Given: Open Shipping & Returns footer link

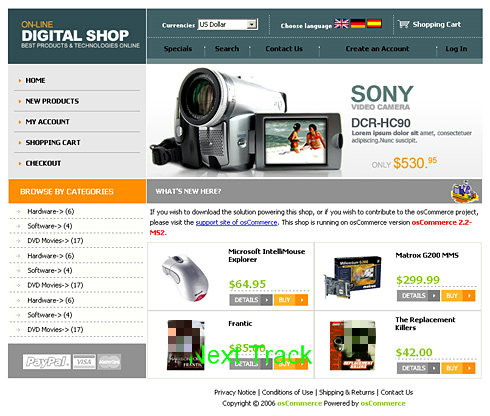Looking at the screenshot, I should (x=347, y=392).
